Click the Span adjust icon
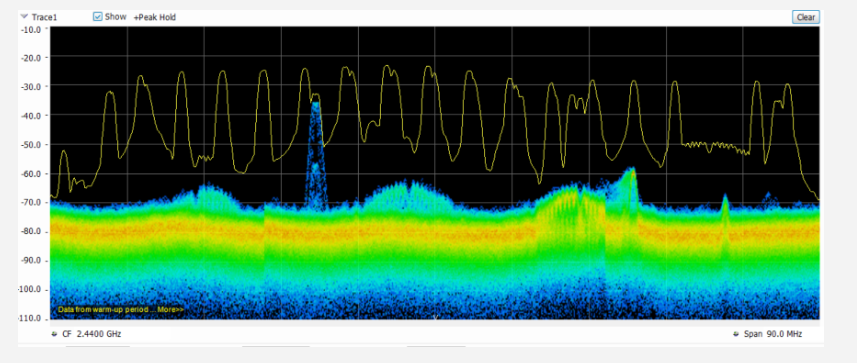 click(x=736, y=334)
